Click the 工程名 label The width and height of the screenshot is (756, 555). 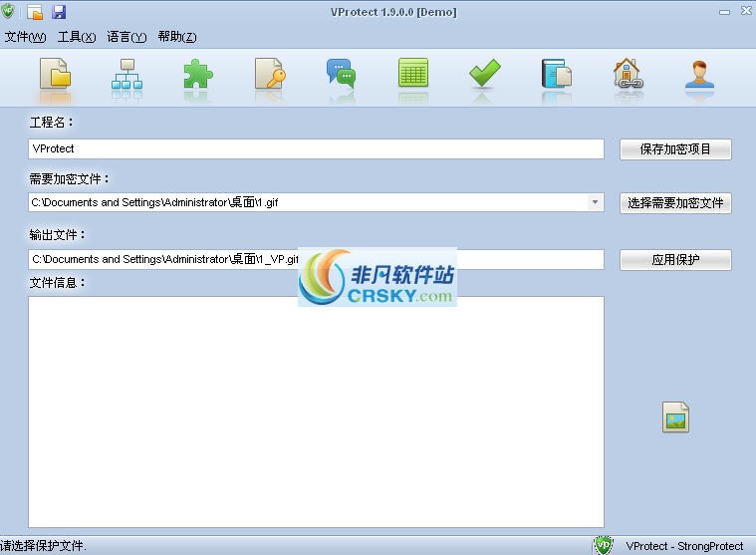[51, 123]
